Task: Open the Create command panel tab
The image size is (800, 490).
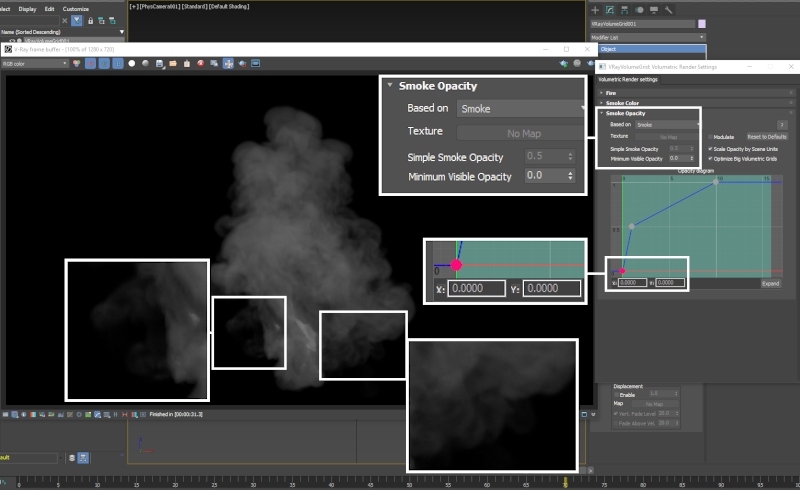Action: pyautogui.click(x=597, y=9)
